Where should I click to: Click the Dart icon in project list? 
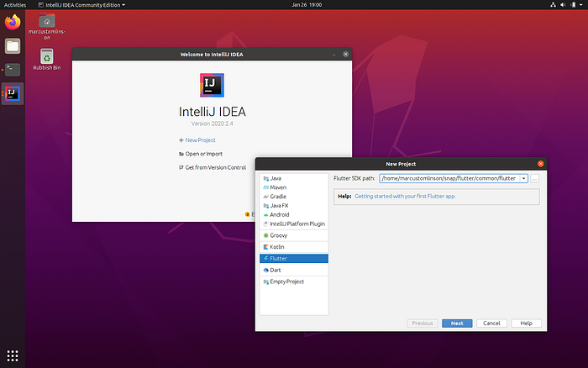point(266,270)
